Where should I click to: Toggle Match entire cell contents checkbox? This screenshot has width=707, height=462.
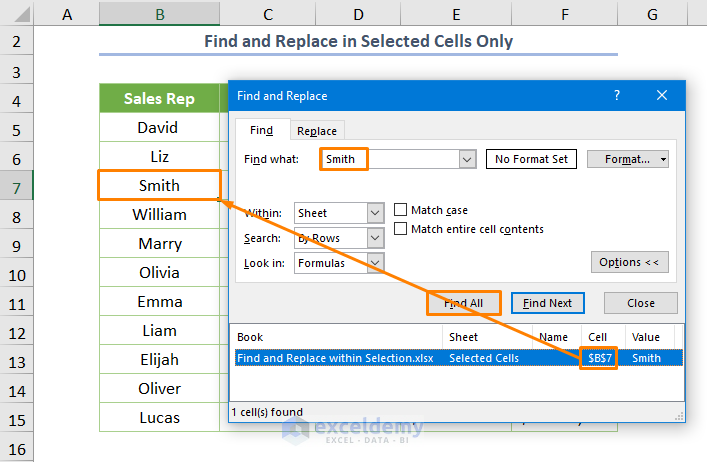[401, 229]
